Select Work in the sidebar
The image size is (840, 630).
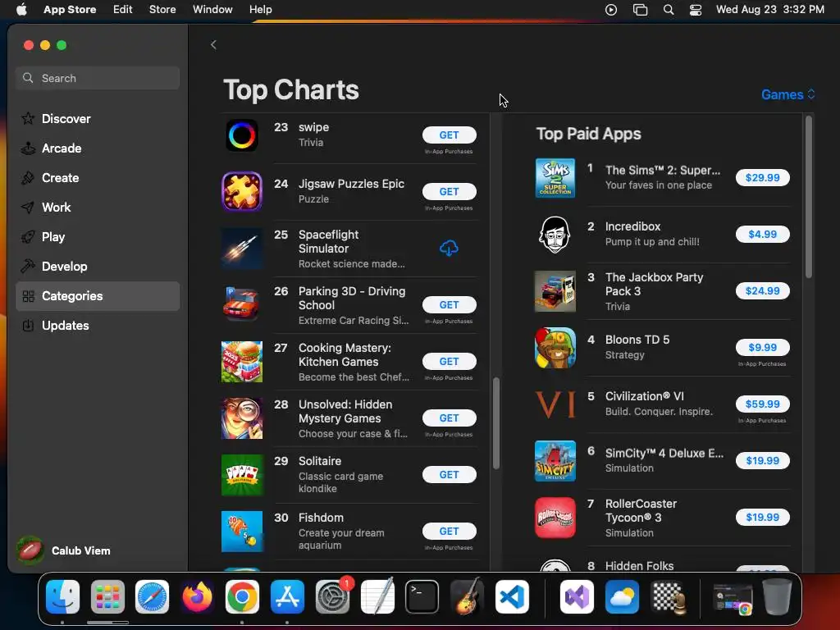[98, 208]
